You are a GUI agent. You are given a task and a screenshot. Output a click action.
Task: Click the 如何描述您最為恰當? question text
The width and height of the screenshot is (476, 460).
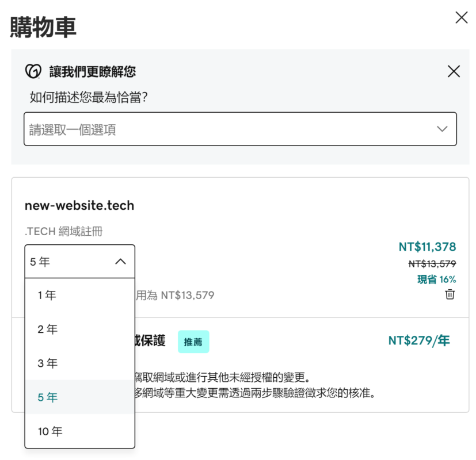pyautogui.click(x=88, y=97)
